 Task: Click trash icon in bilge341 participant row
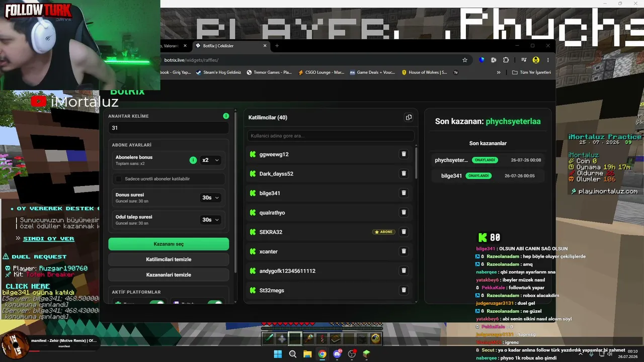pyautogui.click(x=404, y=193)
